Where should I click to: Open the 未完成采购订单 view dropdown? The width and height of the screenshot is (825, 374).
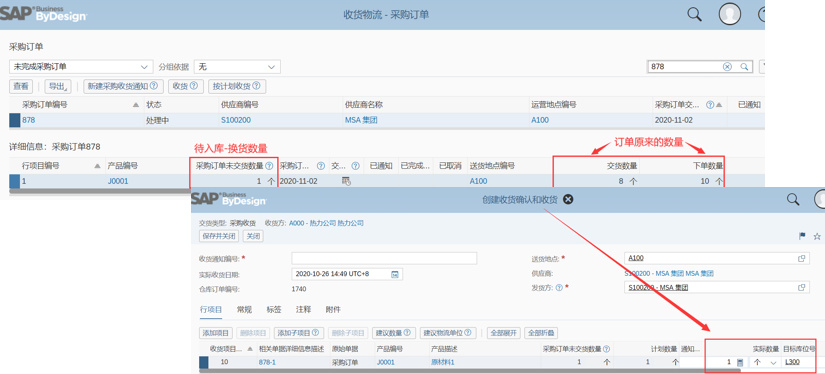[x=82, y=67]
